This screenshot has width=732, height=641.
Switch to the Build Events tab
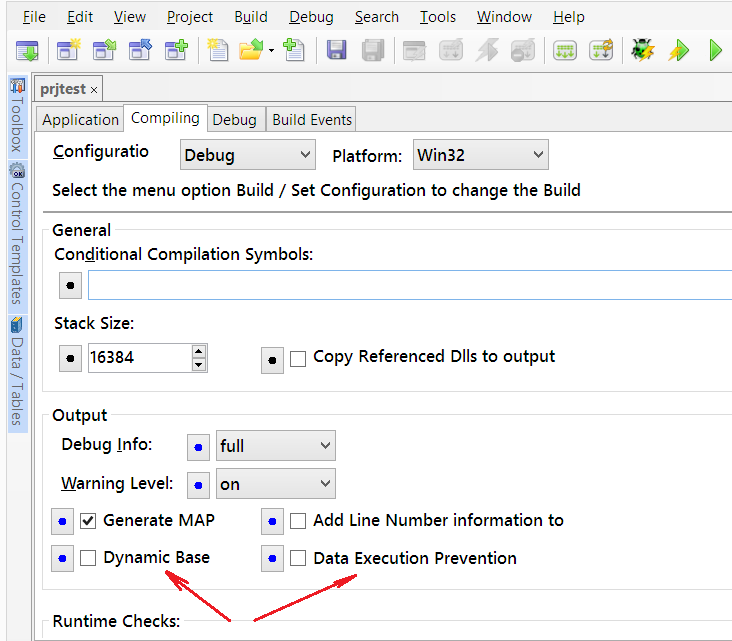(311, 119)
